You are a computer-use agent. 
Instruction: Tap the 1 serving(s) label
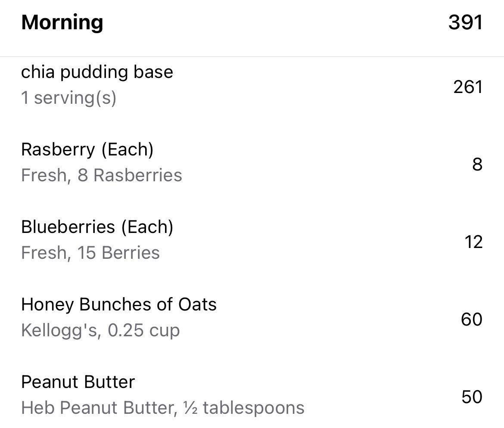68,98
